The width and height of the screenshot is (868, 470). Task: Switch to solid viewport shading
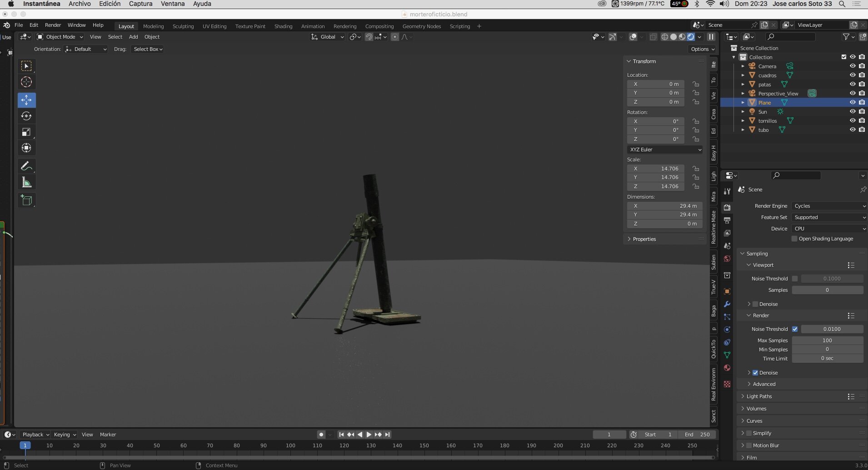(673, 37)
